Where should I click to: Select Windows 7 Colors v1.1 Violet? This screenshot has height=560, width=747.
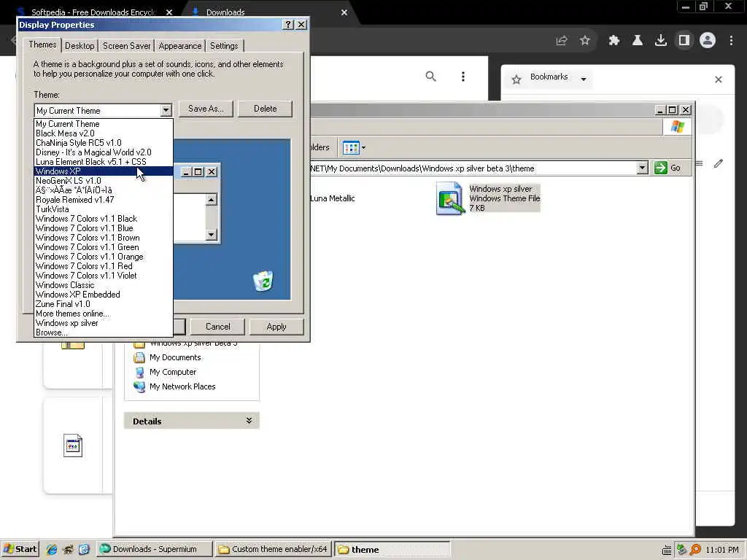point(104,276)
